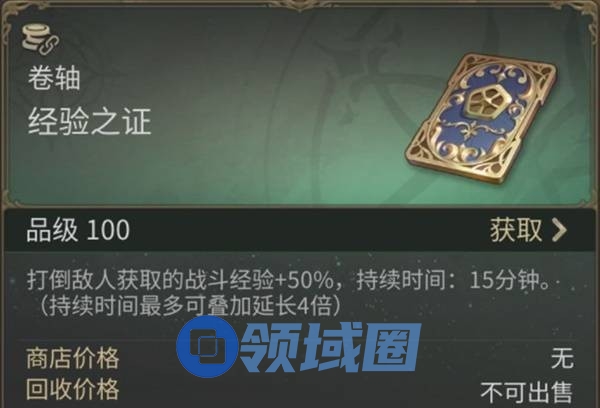Select the item name 经验之证
The width and height of the screenshot is (600, 408).
(90, 121)
